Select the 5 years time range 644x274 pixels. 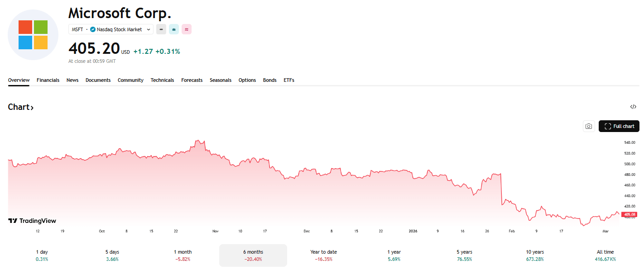465,255
